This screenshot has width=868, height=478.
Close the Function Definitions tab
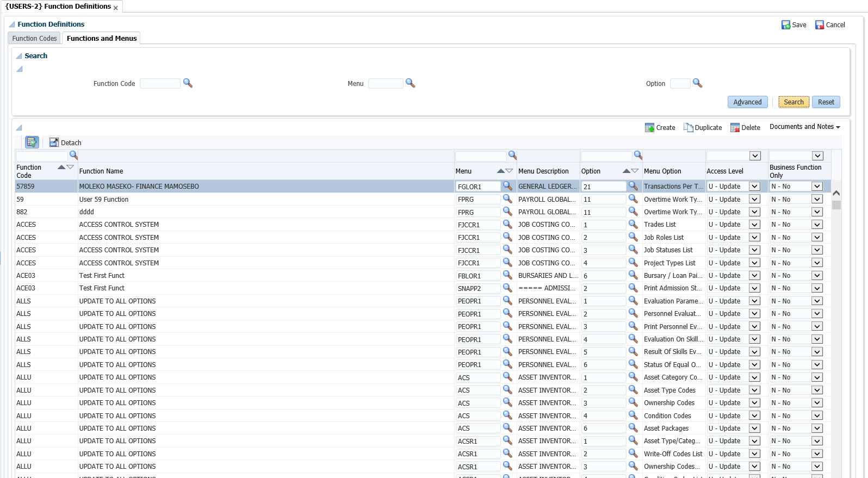click(x=116, y=8)
